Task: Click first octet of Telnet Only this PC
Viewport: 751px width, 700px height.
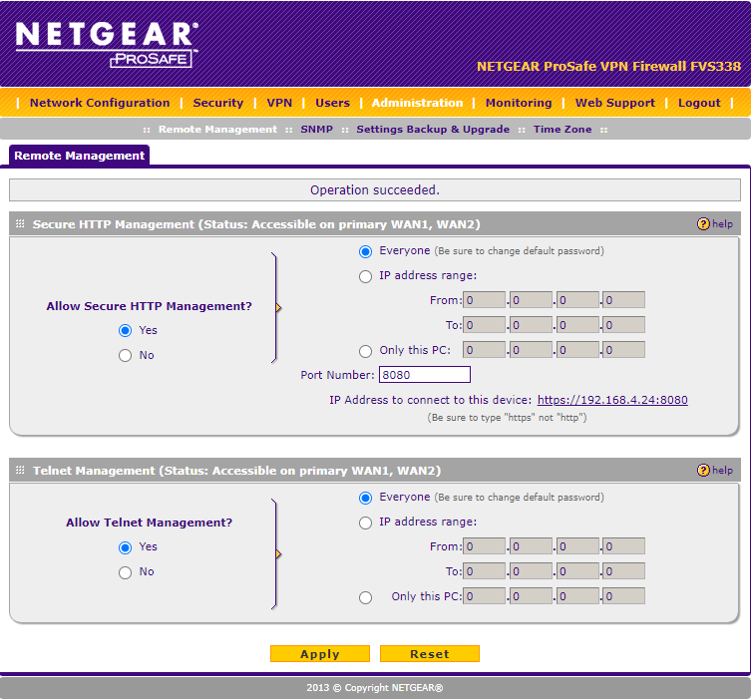Action: 484,595
